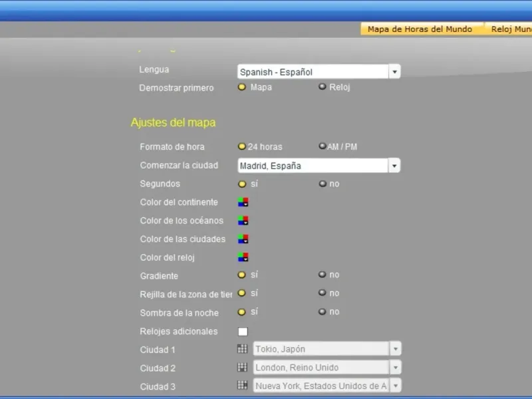Click the Gradiente label
Screen dimensions: 532x399
point(159,276)
